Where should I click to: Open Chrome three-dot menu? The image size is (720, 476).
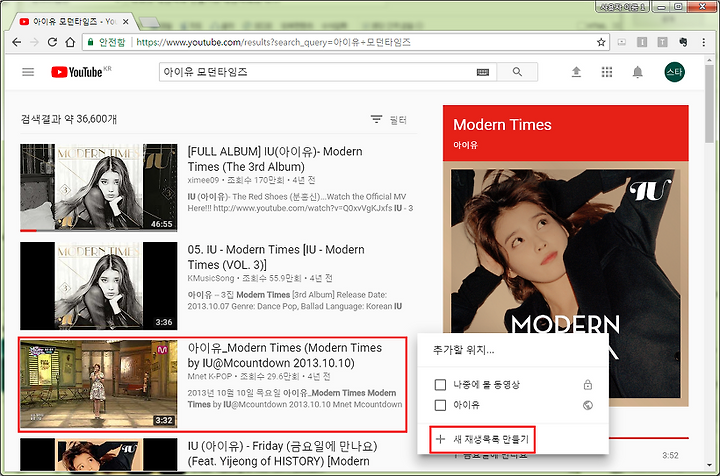[703, 42]
